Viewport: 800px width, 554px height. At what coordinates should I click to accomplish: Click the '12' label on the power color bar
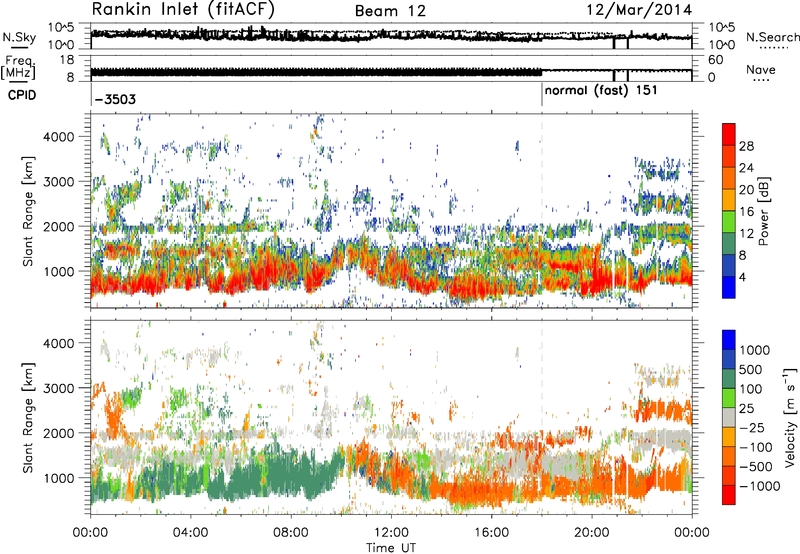(x=746, y=234)
